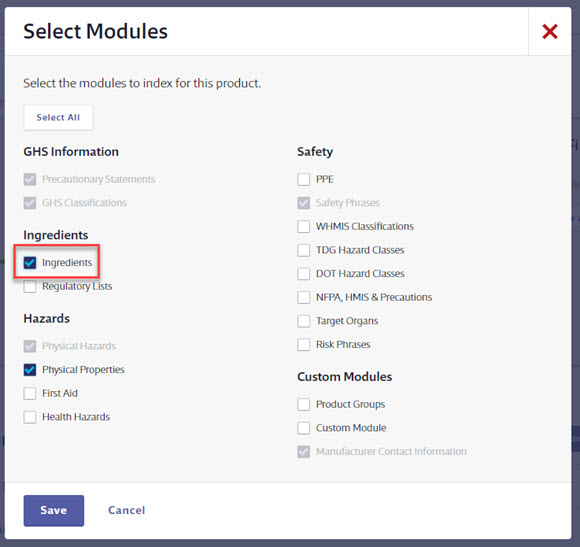Image resolution: width=580 pixels, height=547 pixels.
Task: Select the Product Groups custom module
Action: pyautogui.click(x=304, y=404)
